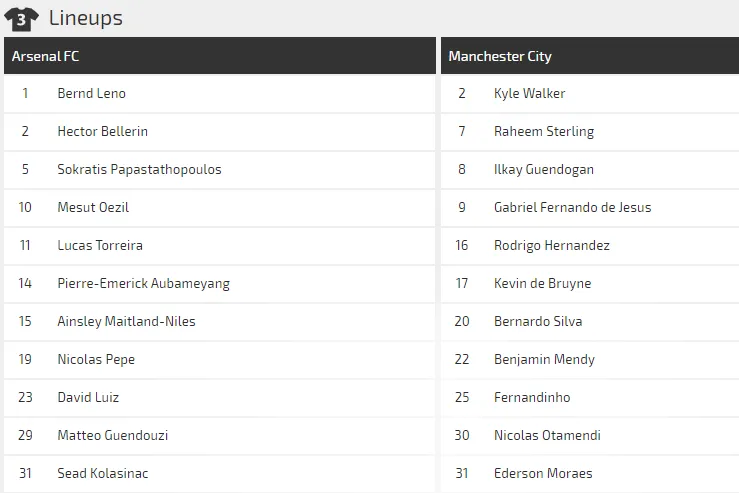Open Raheem Sterling's profile
Screen dimensions: 739x493
click(x=543, y=131)
